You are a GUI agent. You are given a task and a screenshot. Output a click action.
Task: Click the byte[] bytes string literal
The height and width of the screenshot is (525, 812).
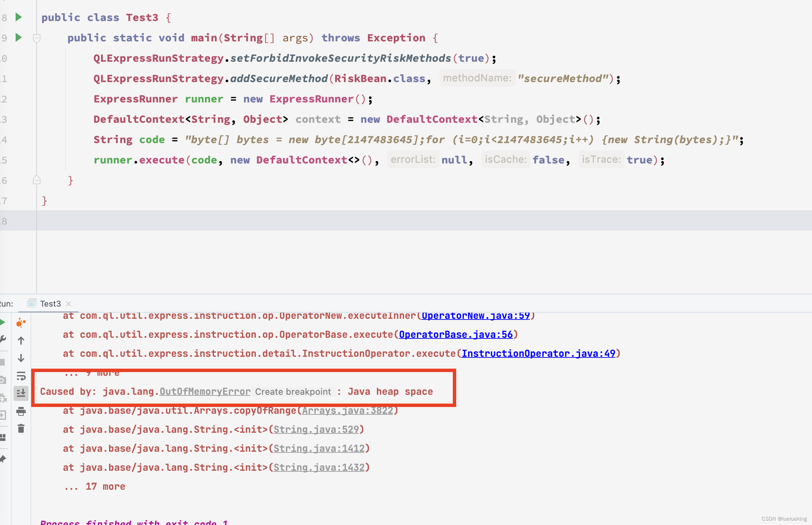[462, 140]
